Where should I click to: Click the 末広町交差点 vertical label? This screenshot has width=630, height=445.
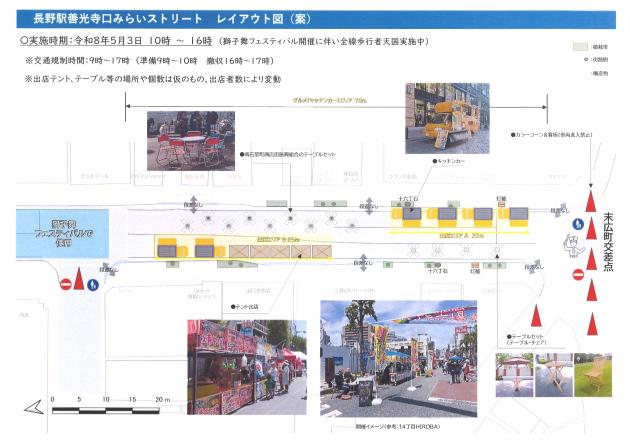coord(609,245)
